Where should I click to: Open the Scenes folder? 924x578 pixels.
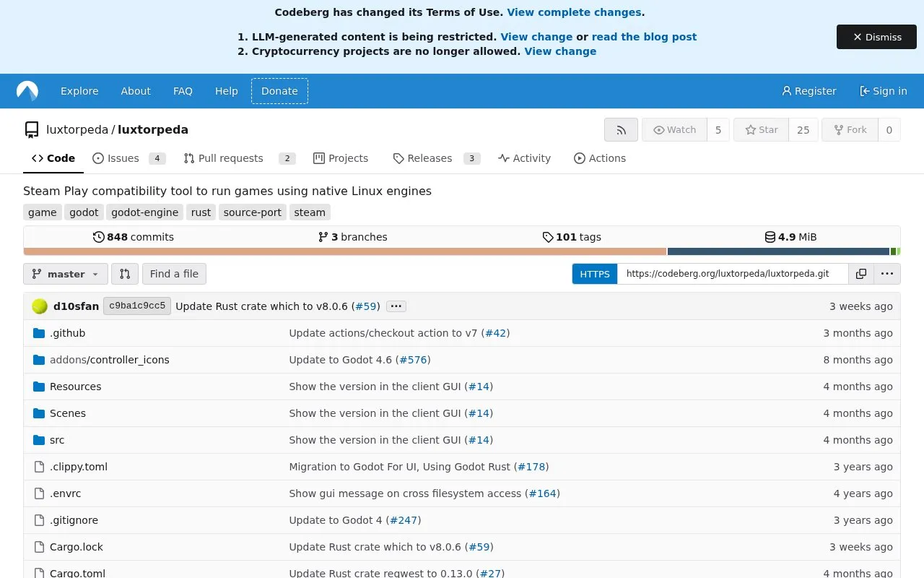click(68, 413)
